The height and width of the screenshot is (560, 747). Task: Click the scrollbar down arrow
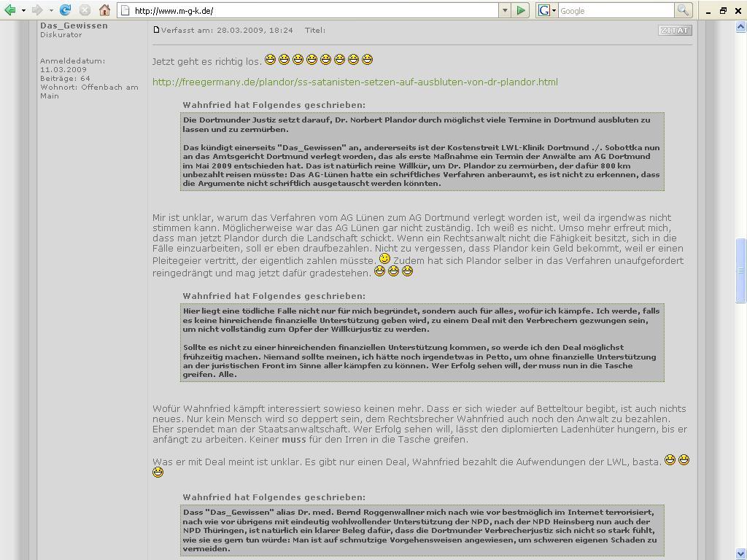point(741,554)
